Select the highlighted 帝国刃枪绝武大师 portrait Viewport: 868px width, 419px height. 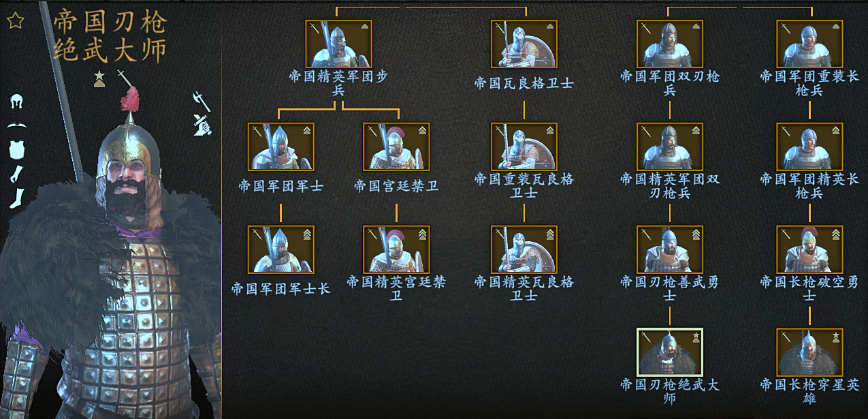[670, 352]
